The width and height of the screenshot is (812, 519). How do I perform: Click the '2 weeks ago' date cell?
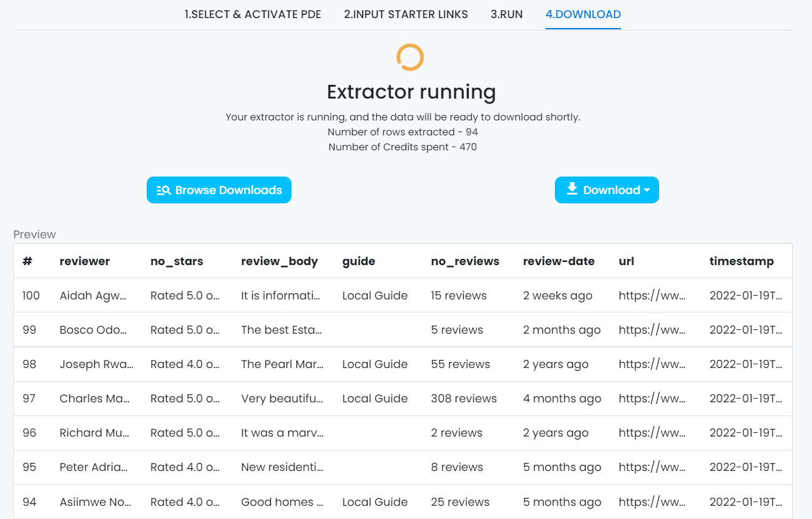click(557, 296)
